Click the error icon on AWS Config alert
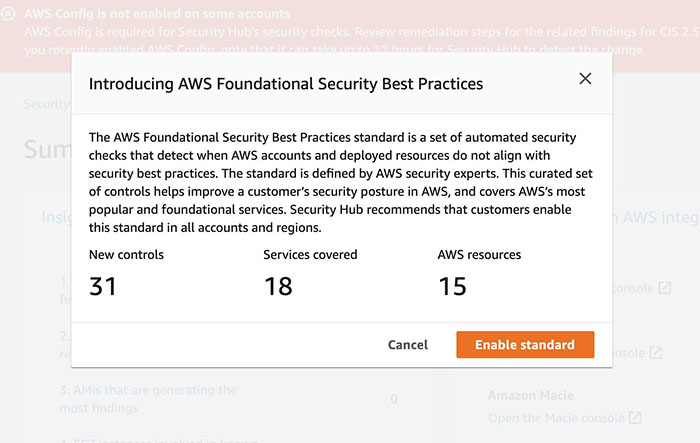Image resolution: width=700 pixels, height=443 pixels. pyautogui.click(x=8, y=14)
